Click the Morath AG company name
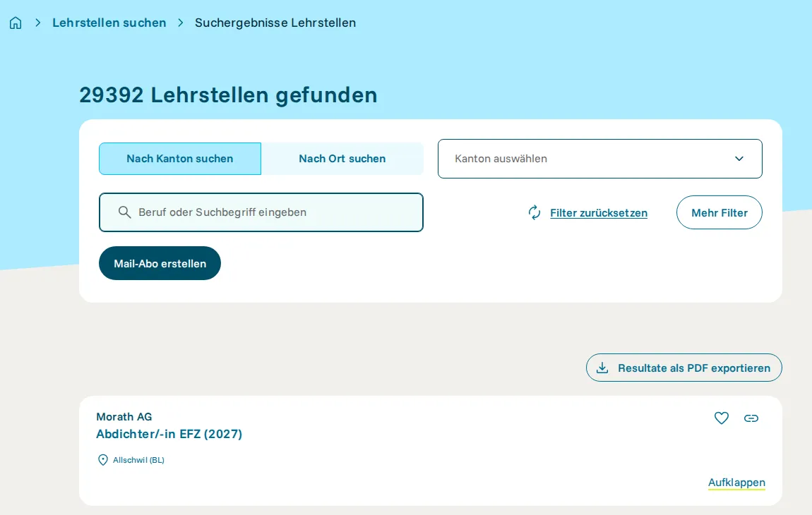The width and height of the screenshot is (812, 515). pyautogui.click(x=124, y=417)
